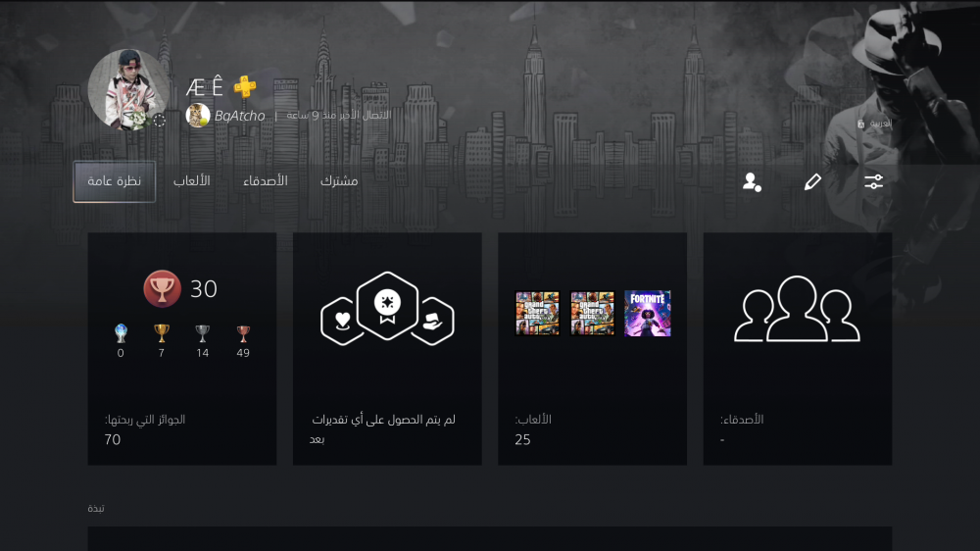Click the large profile avatar picture
This screenshot has height=551, width=980.
[128, 89]
